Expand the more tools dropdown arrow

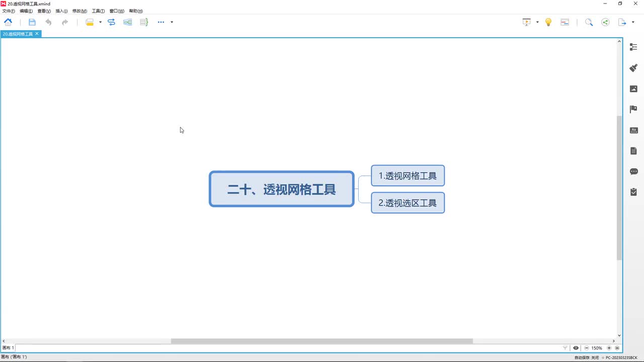coord(172,22)
